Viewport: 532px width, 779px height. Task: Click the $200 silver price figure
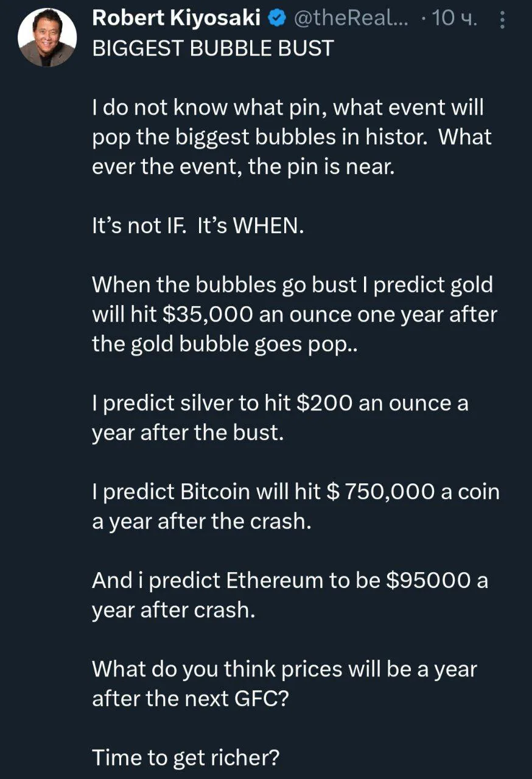point(324,403)
